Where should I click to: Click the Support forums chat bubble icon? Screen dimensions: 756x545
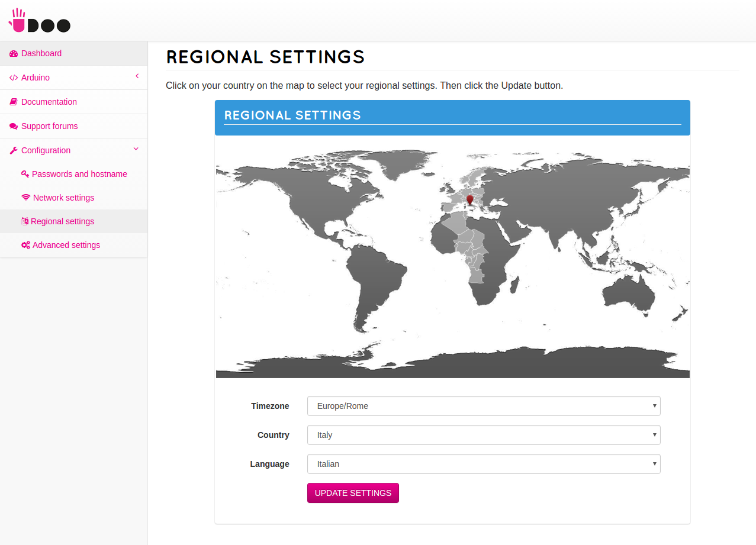point(14,126)
